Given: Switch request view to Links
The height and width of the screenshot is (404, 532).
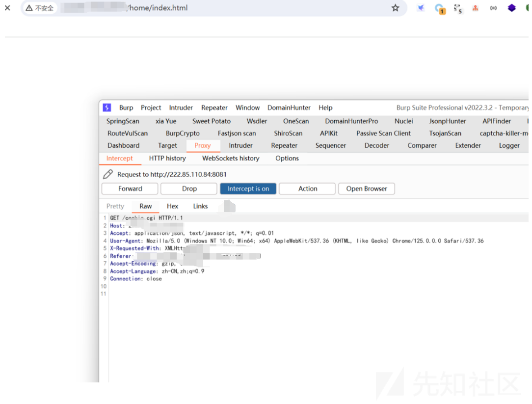Looking at the screenshot, I should tap(200, 206).
